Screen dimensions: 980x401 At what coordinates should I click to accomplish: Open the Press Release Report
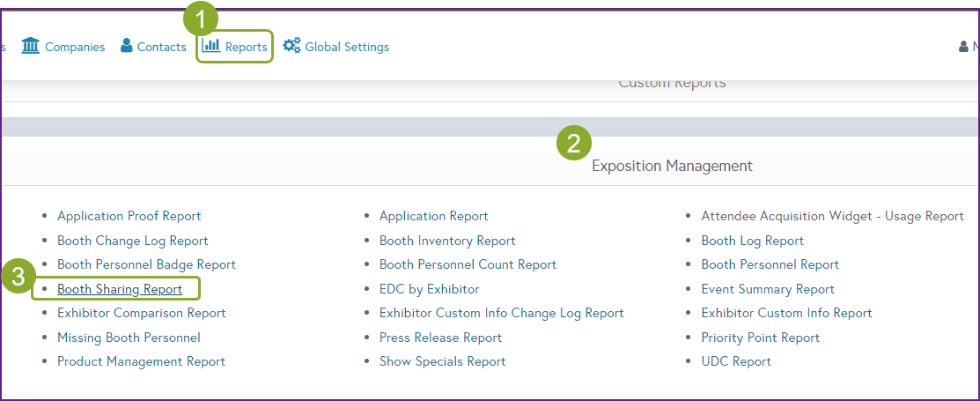point(440,338)
